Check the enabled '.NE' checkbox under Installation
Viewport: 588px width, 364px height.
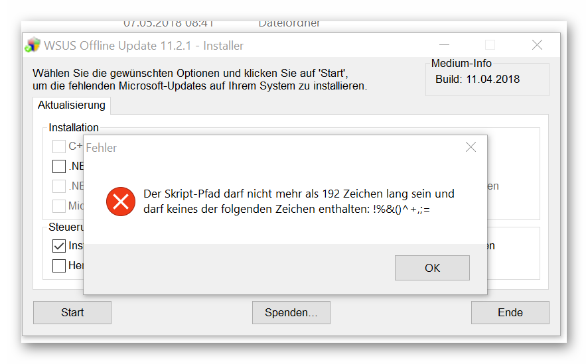[59, 166]
